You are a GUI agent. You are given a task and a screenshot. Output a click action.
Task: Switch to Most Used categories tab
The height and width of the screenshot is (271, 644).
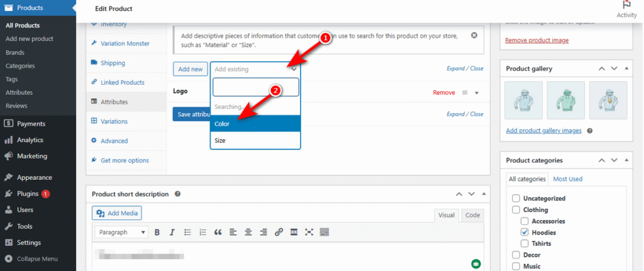coord(568,179)
